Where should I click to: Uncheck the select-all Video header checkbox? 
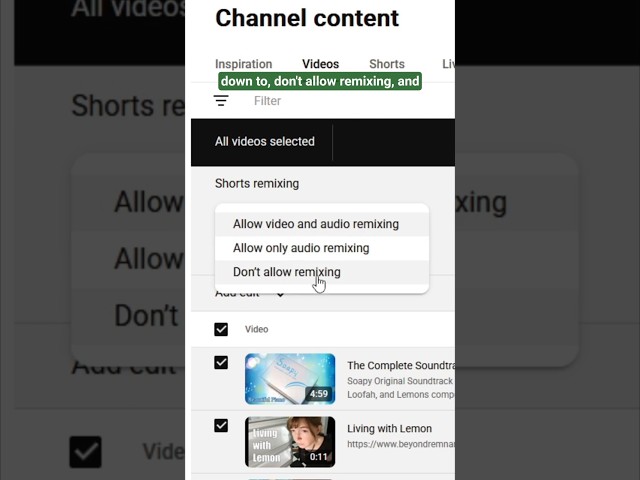pyautogui.click(x=221, y=329)
